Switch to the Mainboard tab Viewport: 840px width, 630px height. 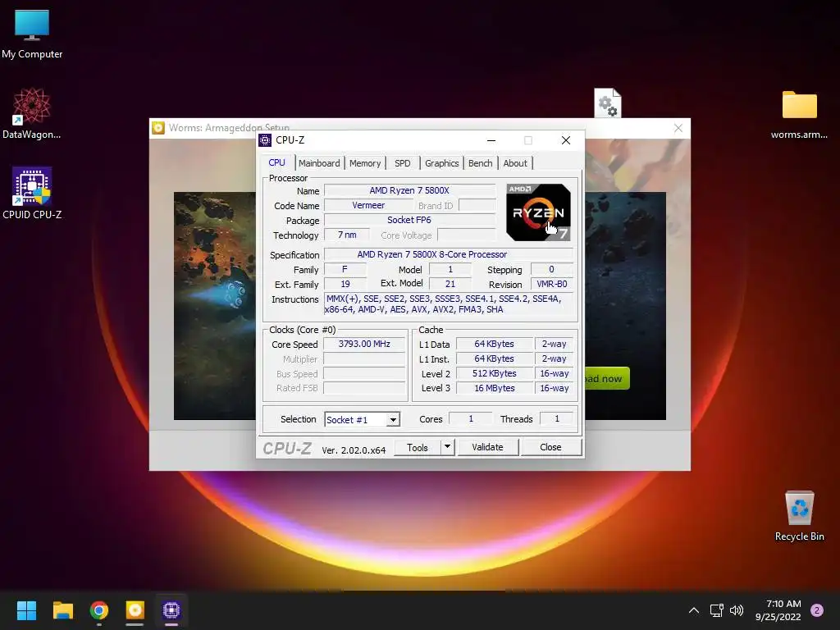click(319, 163)
